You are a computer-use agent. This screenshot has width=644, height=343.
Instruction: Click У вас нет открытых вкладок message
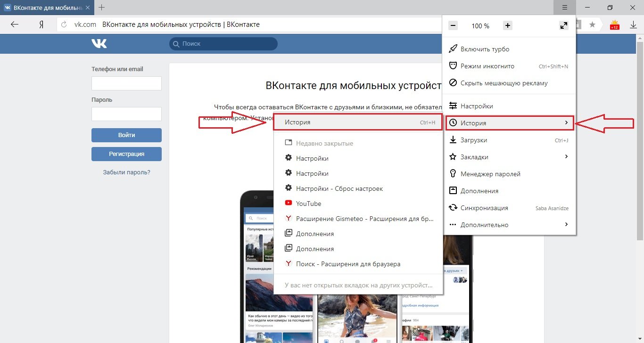click(358, 285)
